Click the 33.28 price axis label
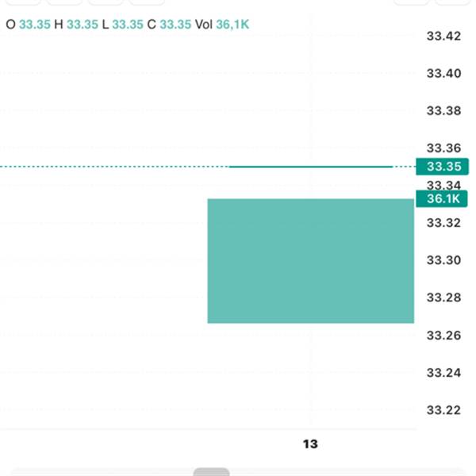This screenshot has height=476, width=476. click(443, 297)
